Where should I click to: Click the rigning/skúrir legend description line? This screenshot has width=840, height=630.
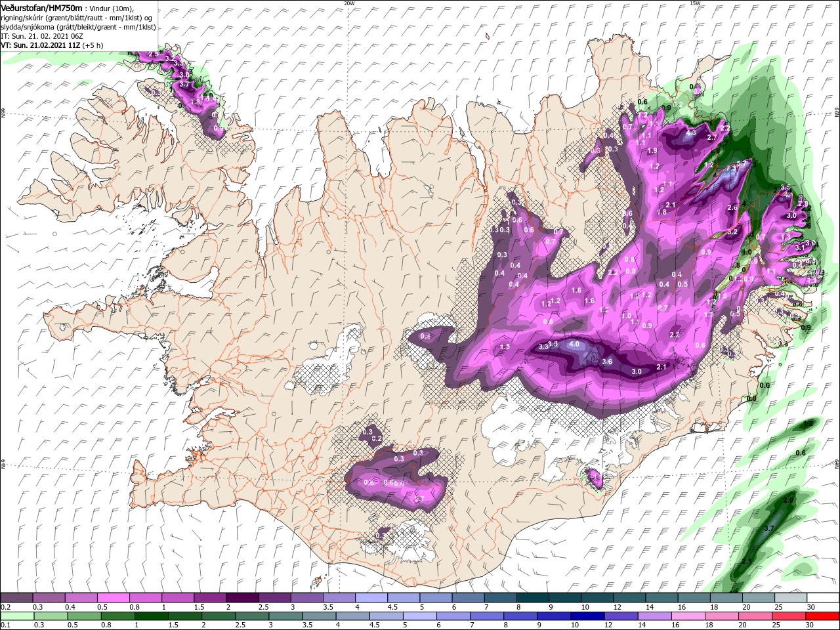pyautogui.click(x=77, y=18)
